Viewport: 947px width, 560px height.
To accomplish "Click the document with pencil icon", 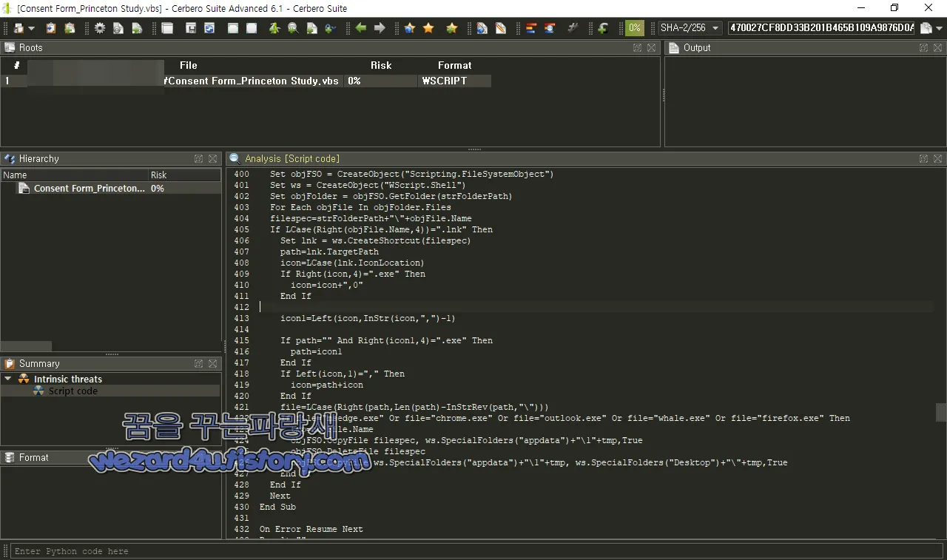I will point(500,28).
